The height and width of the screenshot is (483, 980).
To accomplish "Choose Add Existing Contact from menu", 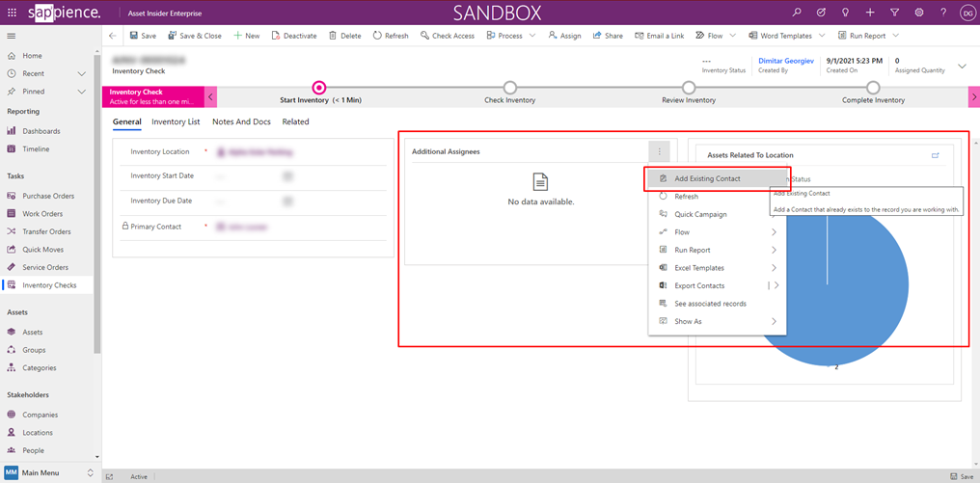I will (707, 178).
